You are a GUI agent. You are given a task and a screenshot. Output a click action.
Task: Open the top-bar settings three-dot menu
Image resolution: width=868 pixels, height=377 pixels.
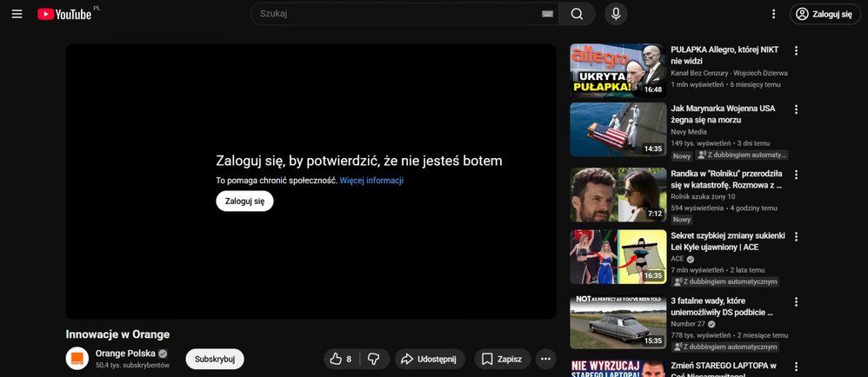click(773, 14)
